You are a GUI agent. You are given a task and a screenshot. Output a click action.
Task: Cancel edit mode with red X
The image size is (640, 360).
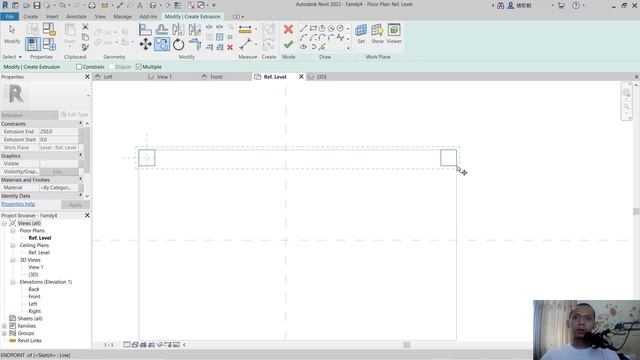(x=288, y=29)
